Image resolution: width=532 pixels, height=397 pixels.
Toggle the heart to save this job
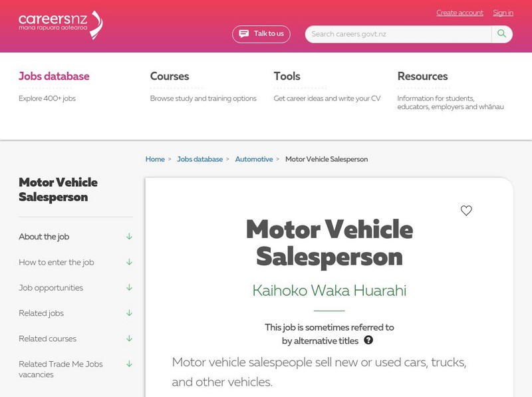point(466,211)
